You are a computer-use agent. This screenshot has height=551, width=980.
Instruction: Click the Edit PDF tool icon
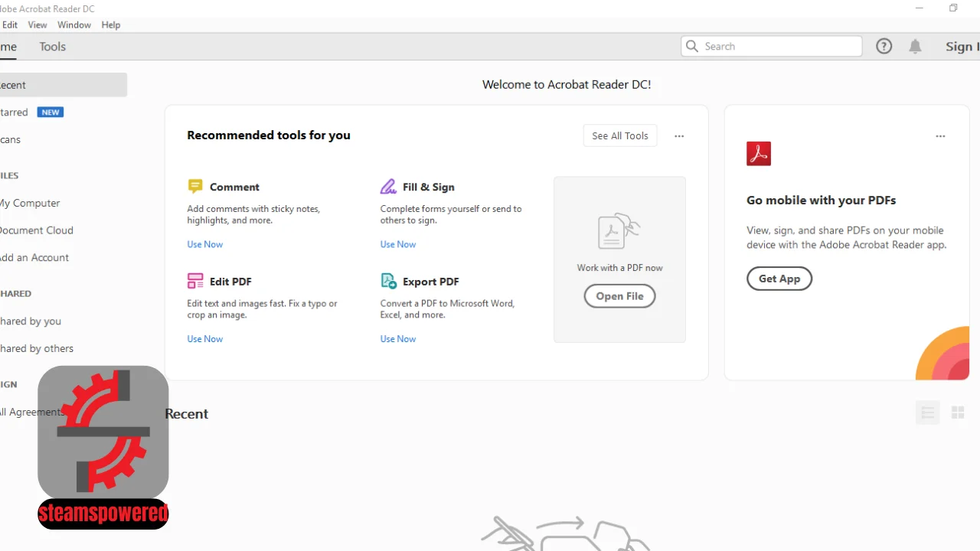pyautogui.click(x=195, y=281)
